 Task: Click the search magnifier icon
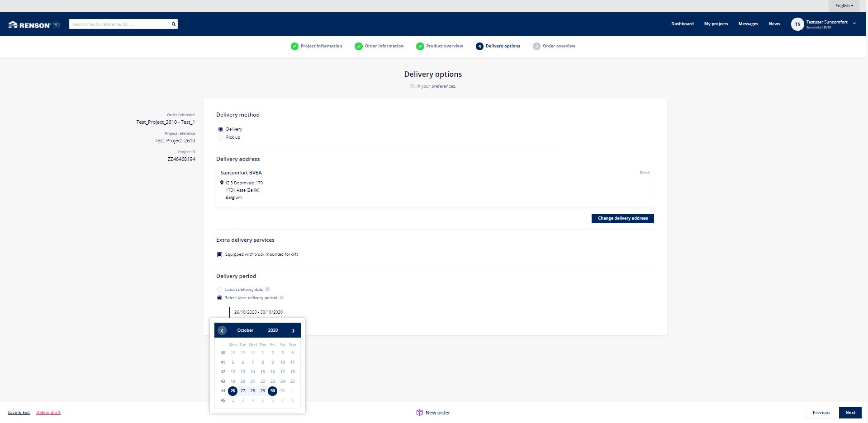[x=173, y=24]
